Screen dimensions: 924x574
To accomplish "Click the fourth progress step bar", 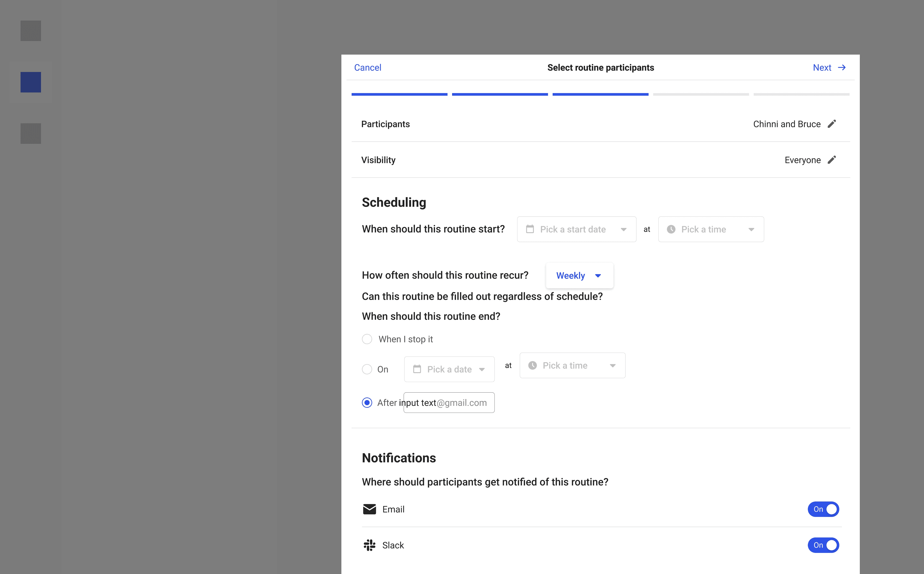I will pyautogui.click(x=701, y=94).
